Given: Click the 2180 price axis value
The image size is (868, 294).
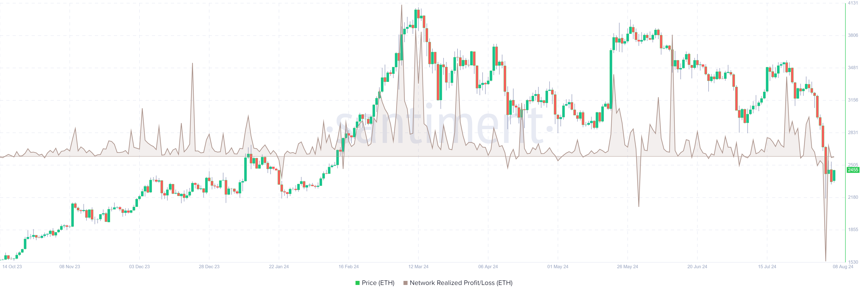Looking at the screenshot, I should (x=853, y=197).
